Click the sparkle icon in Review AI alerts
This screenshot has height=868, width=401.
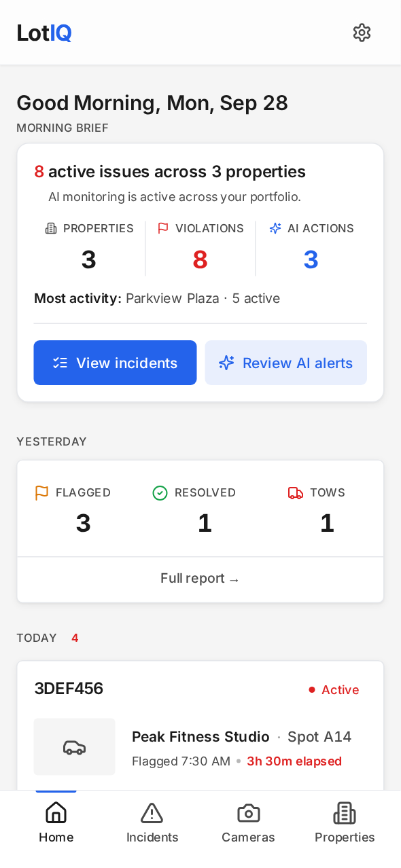pos(226,363)
